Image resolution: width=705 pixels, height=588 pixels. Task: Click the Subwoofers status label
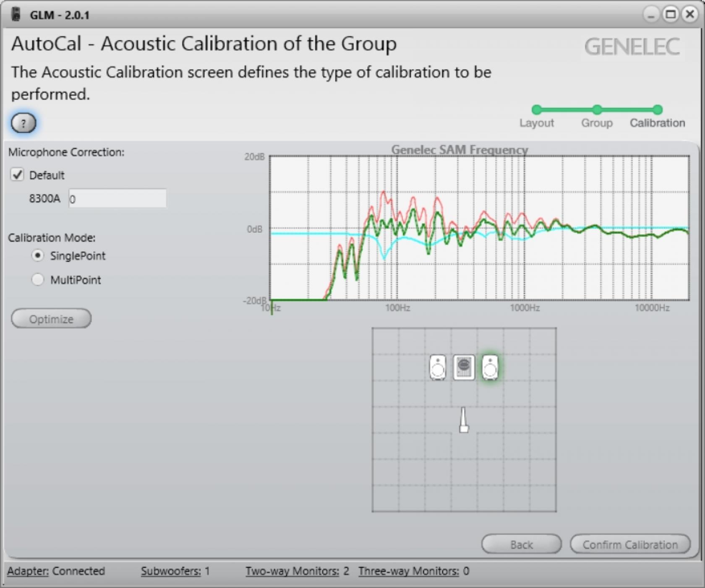171,571
